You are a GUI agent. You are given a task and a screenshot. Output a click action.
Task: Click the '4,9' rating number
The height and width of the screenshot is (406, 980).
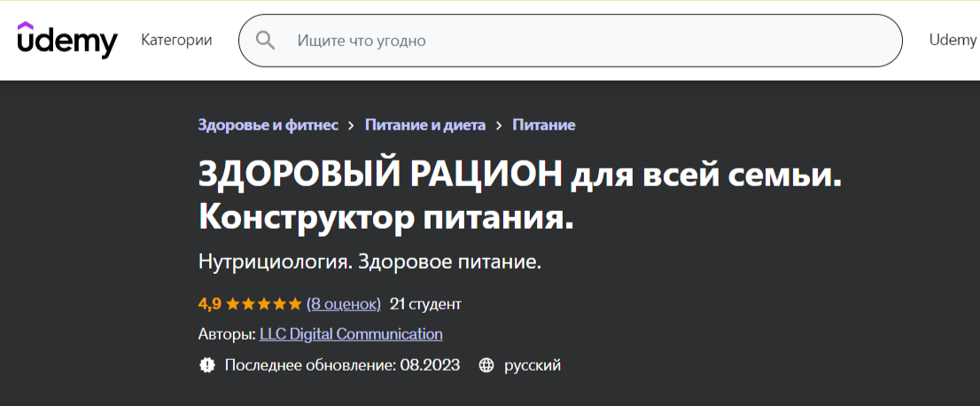tap(210, 305)
